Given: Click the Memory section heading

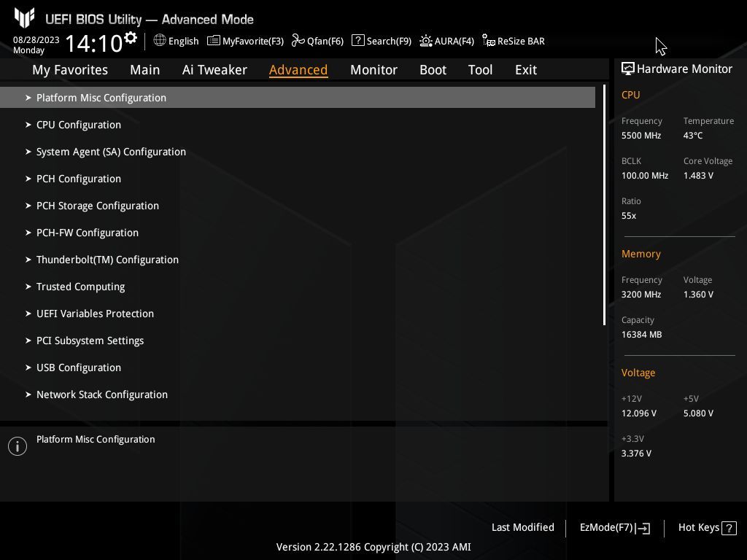Looking at the screenshot, I should pyautogui.click(x=640, y=254).
